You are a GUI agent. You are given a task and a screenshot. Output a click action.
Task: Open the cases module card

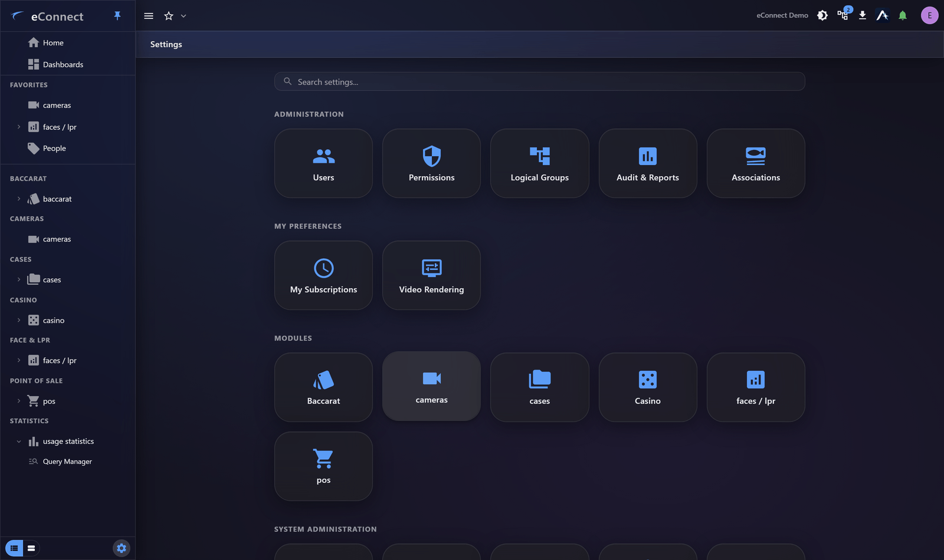point(539,387)
